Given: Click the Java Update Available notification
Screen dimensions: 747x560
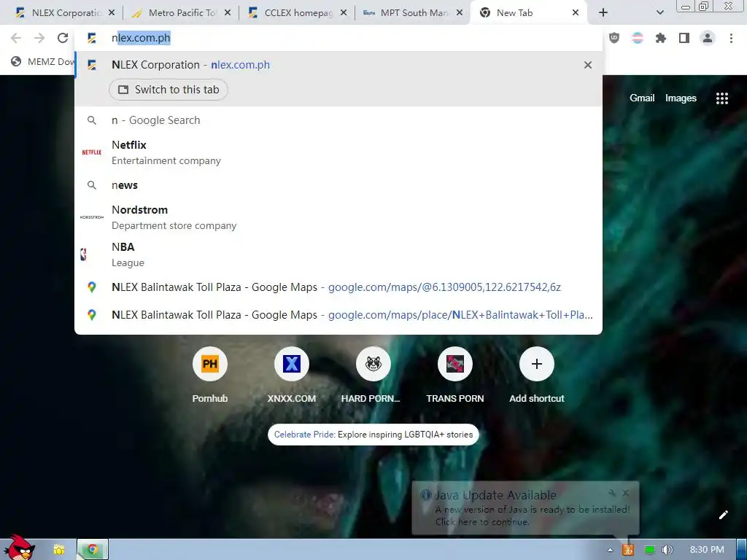Looking at the screenshot, I should (525, 508).
